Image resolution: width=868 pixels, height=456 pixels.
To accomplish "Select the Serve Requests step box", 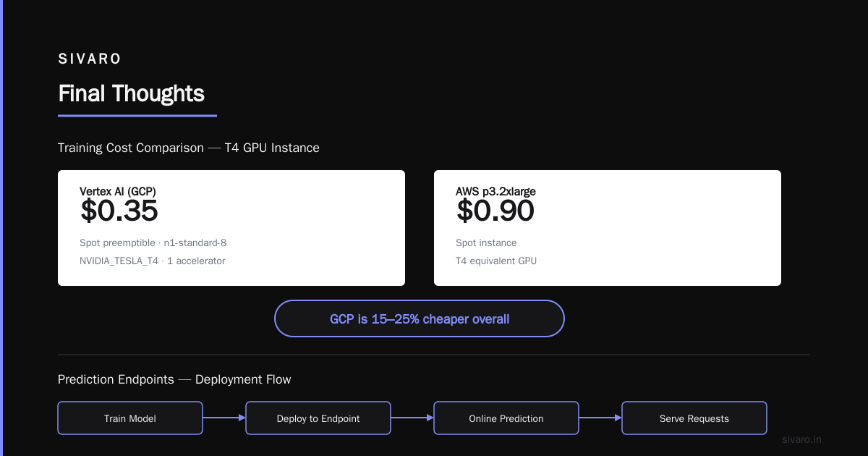I will (694, 418).
